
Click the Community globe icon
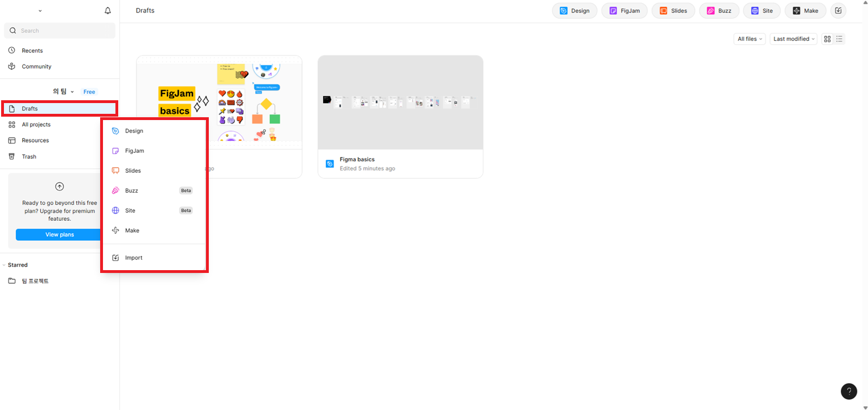(x=12, y=66)
